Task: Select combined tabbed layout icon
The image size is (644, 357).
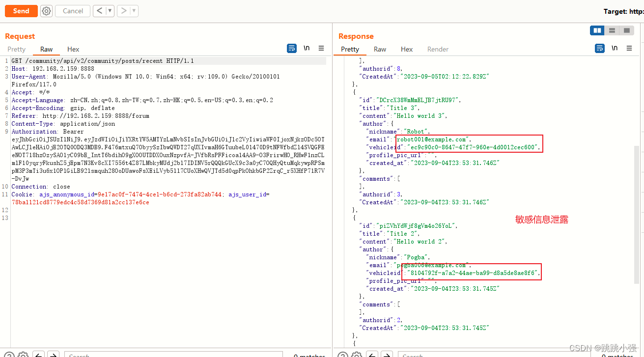Action: tap(626, 30)
